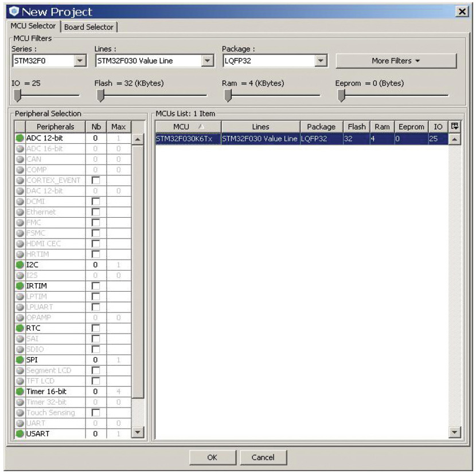The image size is (476, 474).
Task: Click the gray status icon beside CAN
Action: tap(19, 159)
